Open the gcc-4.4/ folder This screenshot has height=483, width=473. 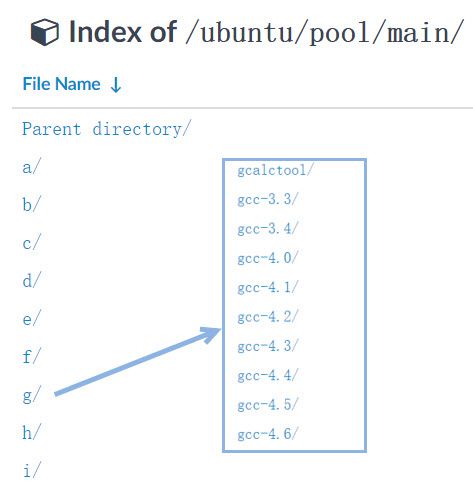click(268, 375)
